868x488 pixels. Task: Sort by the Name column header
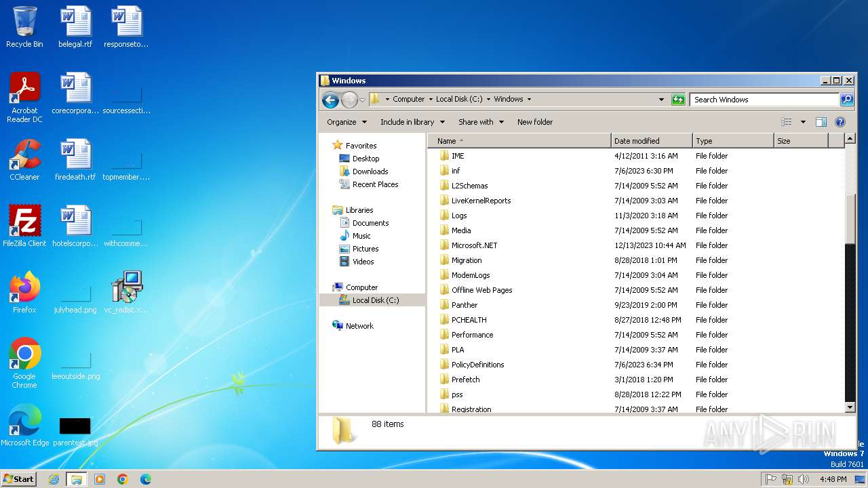(x=519, y=141)
